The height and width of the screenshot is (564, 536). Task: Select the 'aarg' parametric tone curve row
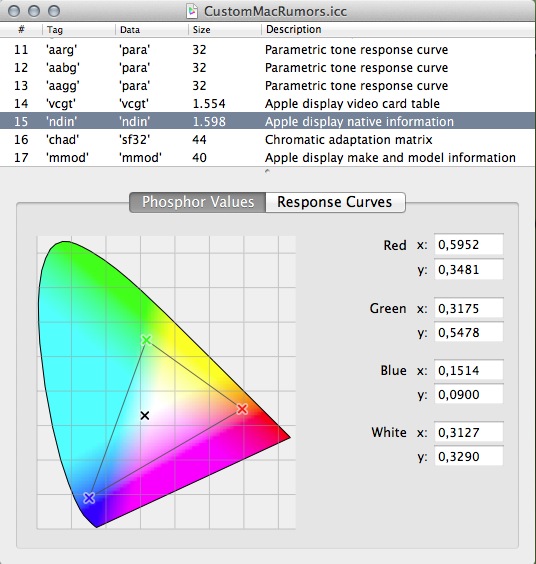coord(268,50)
